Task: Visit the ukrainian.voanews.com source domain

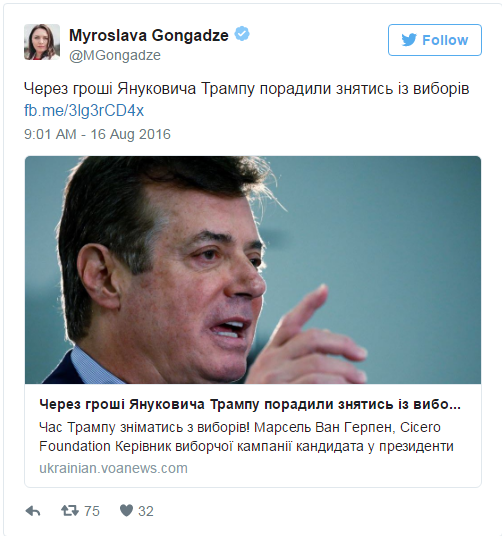Action: tap(113, 468)
